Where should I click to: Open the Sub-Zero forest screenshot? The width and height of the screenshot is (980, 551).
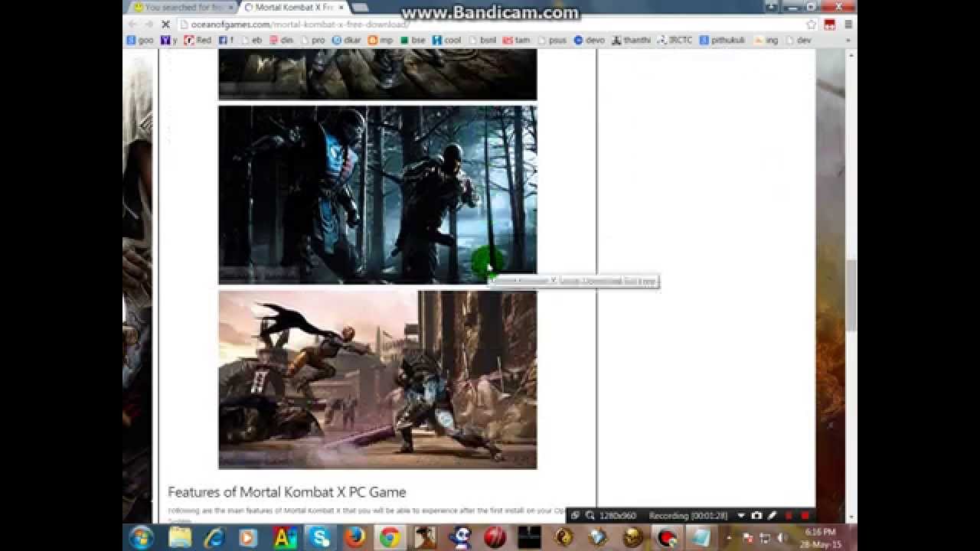(x=377, y=195)
